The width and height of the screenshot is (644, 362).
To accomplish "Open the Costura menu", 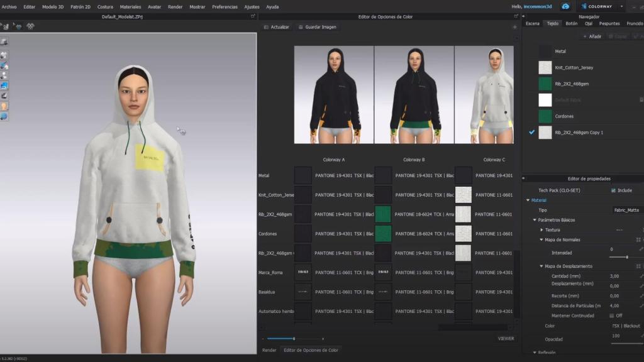I will click(104, 7).
